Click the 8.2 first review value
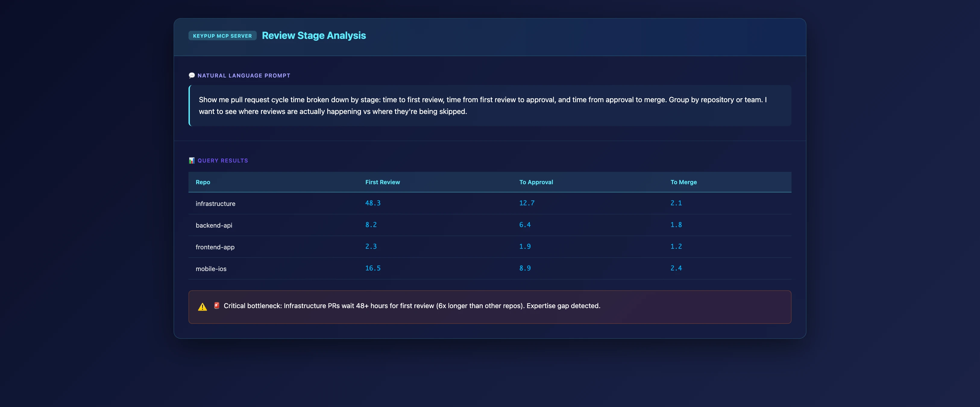 [371, 225]
